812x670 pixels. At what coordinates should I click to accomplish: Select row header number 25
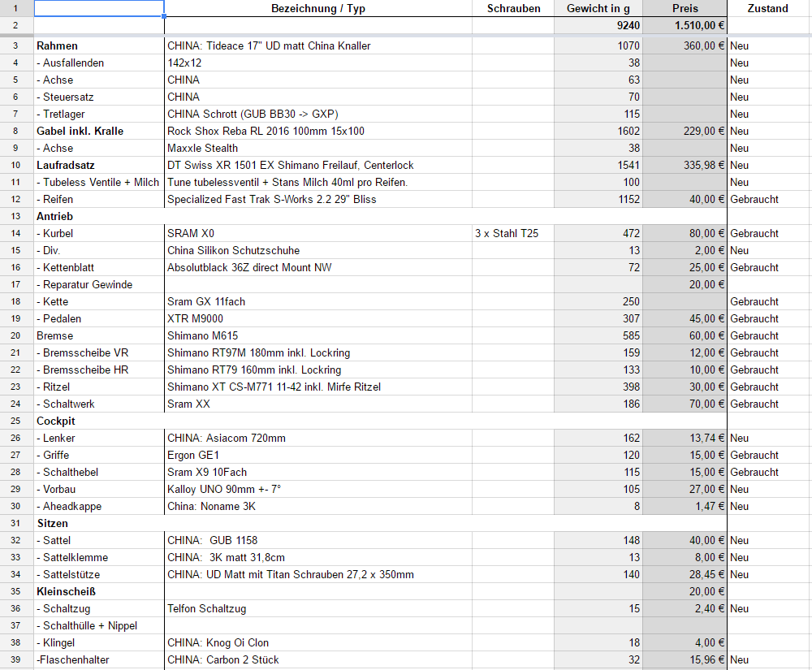click(16, 421)
